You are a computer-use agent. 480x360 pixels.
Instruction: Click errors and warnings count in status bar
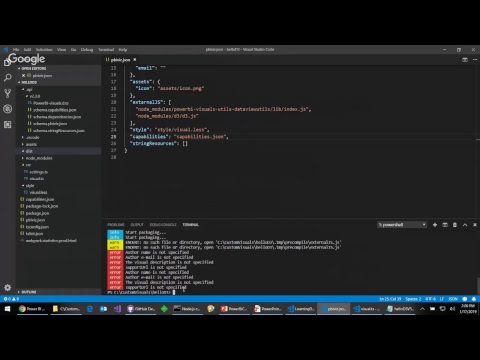(11, 299)
